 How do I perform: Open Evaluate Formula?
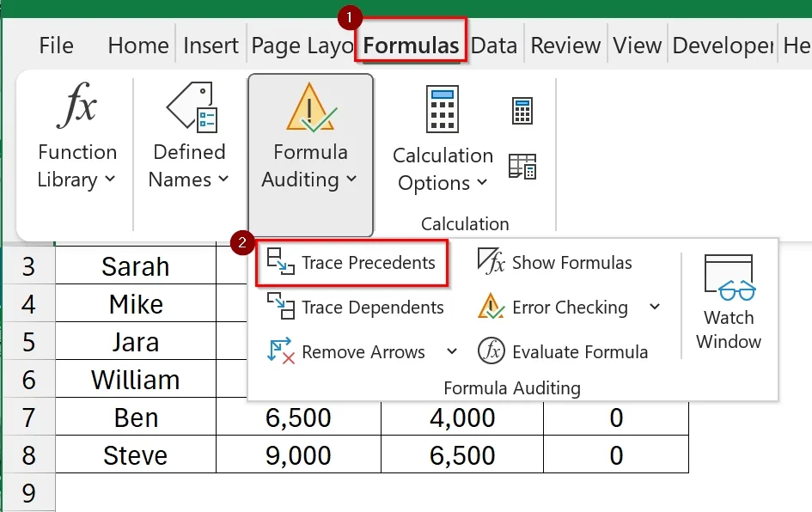coord(563,352)
